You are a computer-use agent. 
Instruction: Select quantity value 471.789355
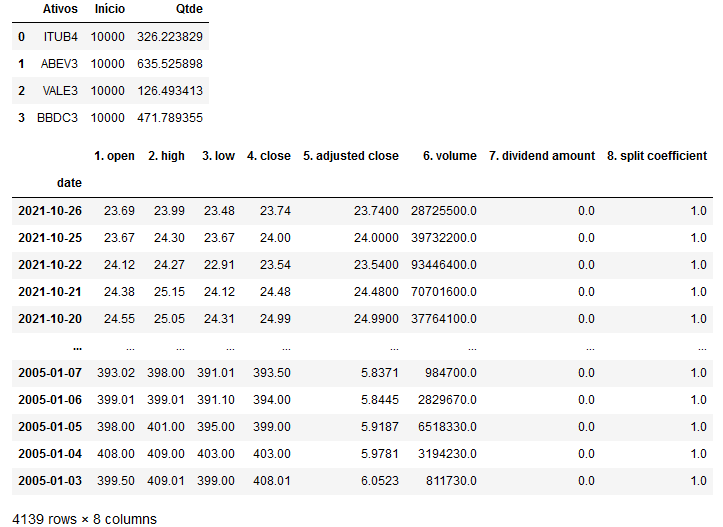click(170, 118)
